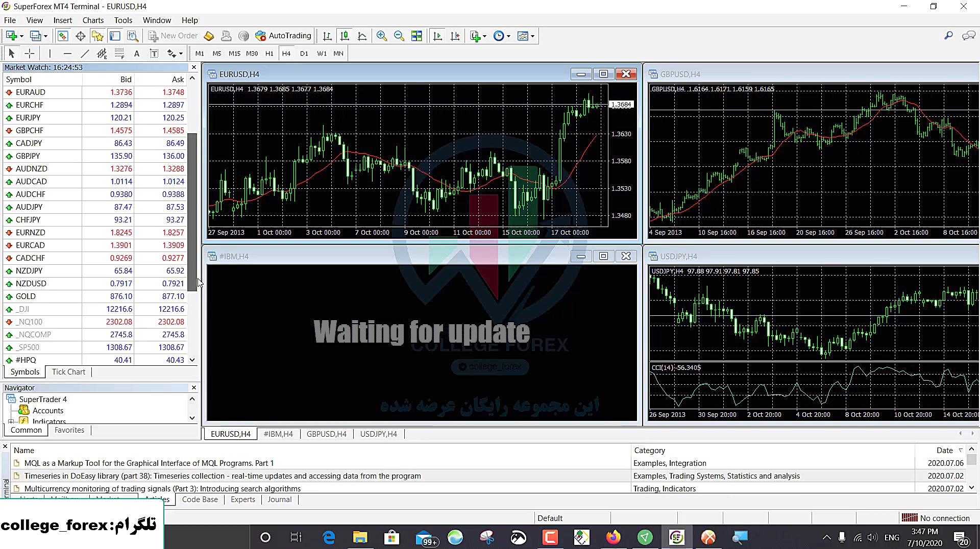The height and width of the screenshot is (549, 980).
Task: Open the File menu
Action: (x=10, y=20)
